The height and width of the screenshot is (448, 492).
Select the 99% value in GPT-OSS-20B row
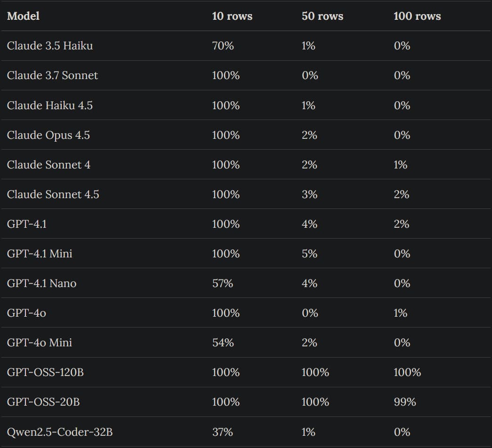[x=405, y=402]
